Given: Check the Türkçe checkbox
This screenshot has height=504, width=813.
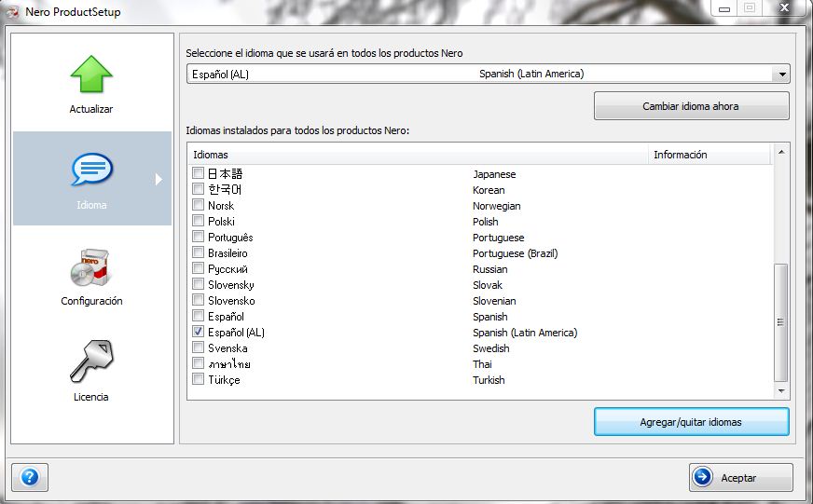Looking at the screenshot, I should [198, 378].
